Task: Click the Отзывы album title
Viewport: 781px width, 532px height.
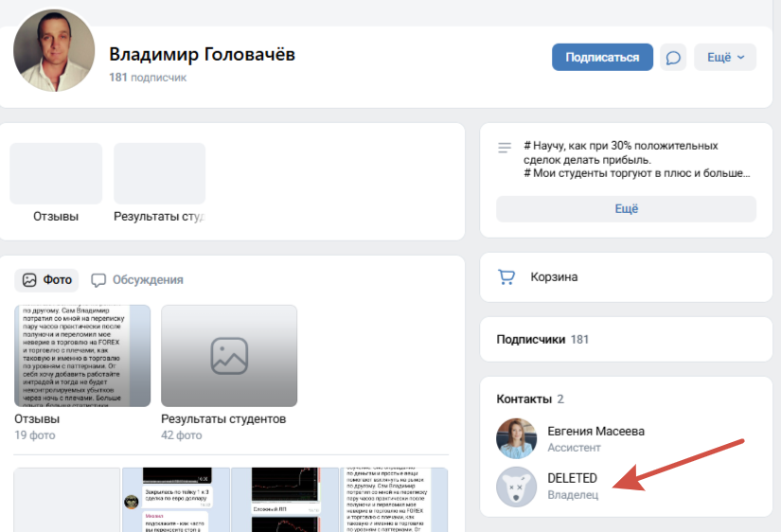Action: [x=37, y=419]
